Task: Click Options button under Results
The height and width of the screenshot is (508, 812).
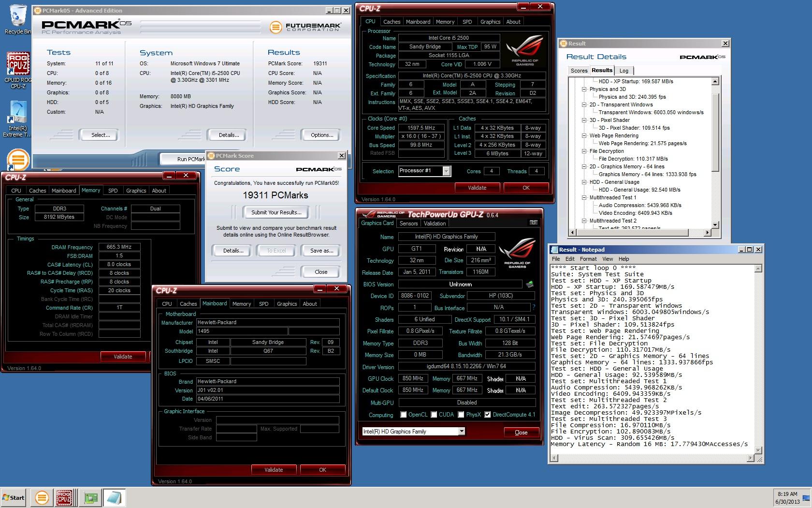Action: 322,135
